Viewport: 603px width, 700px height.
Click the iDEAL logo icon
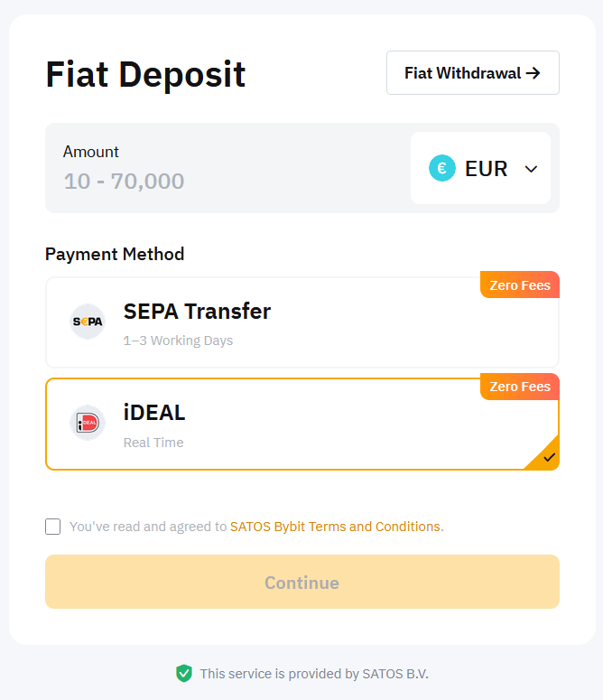click(88, 424)
